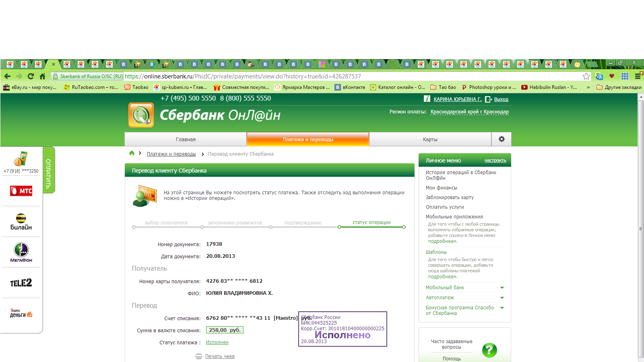Viewport: 644px width, 362px height.
Task: Open Мои финансы menu item
Action: pos(441,188)
